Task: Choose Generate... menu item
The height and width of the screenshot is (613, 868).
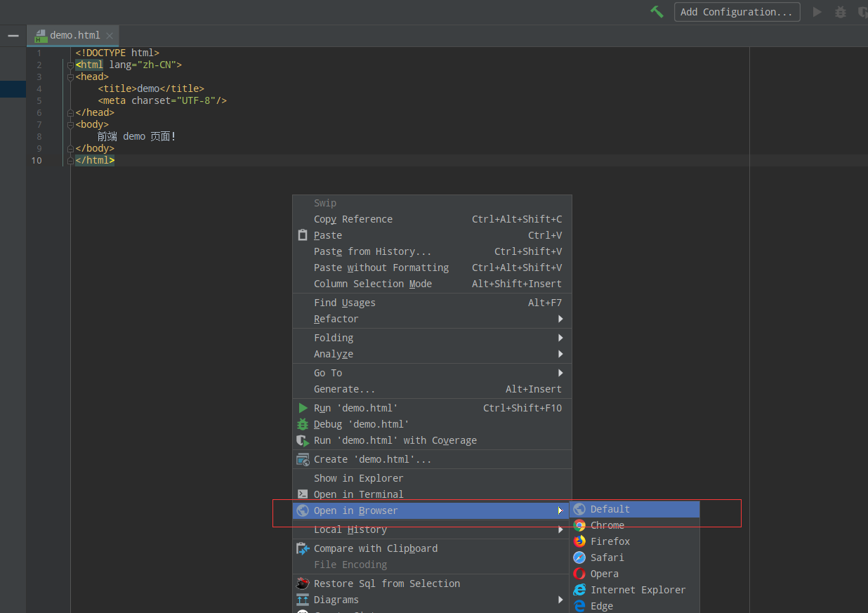Action: point(432,389)
